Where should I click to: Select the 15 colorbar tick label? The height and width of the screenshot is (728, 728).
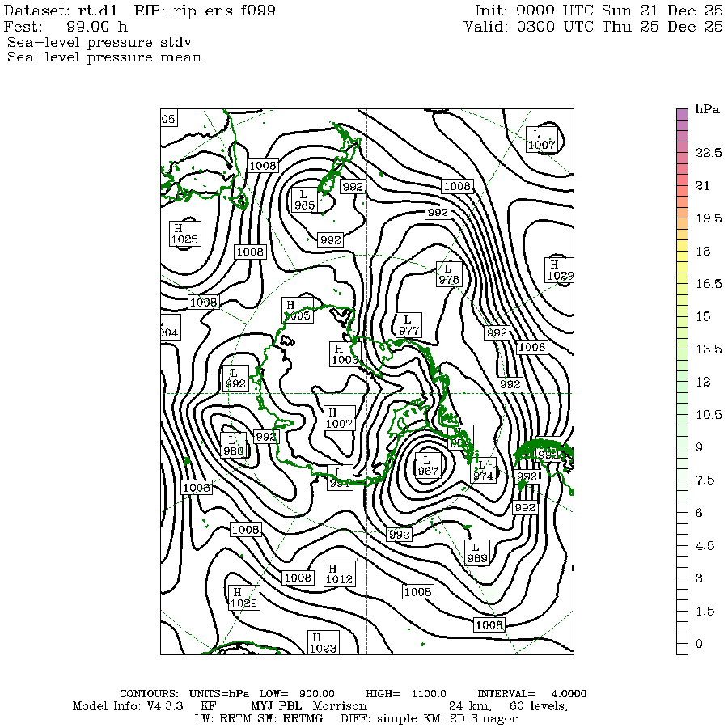tap(702, 316)
